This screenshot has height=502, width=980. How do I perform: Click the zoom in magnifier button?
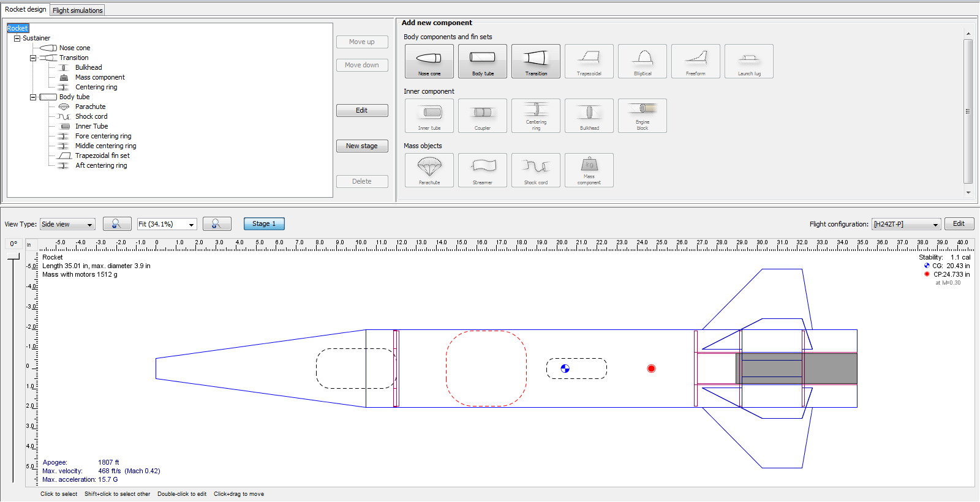coord(217,224)
